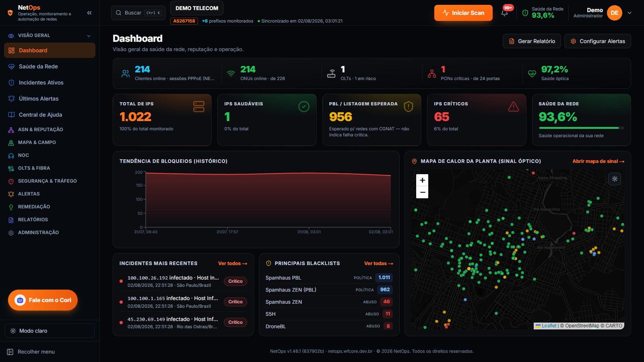Open incident 100.100.26.192 infectado row
The width and height of the screenshot is (644, 362).
click(183, 281)
